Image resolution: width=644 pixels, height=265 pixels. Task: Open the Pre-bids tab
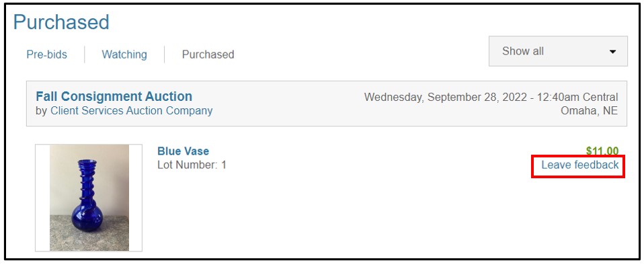(46, 54)
